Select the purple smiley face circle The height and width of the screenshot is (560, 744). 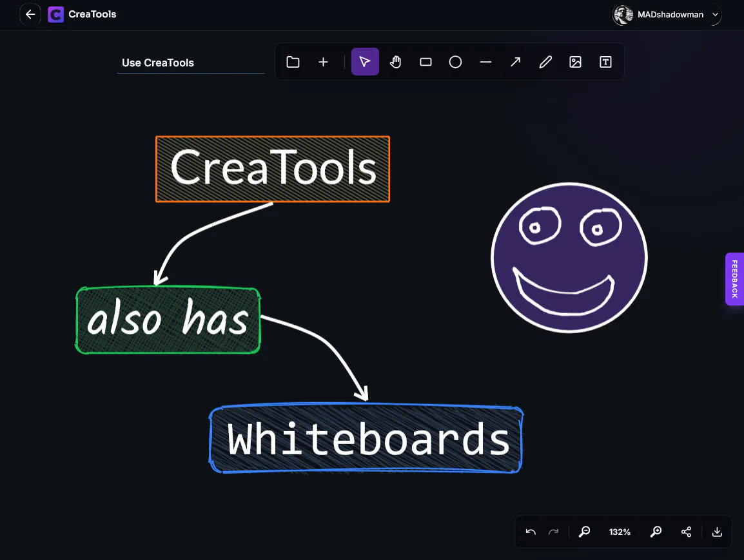(569, 258)
